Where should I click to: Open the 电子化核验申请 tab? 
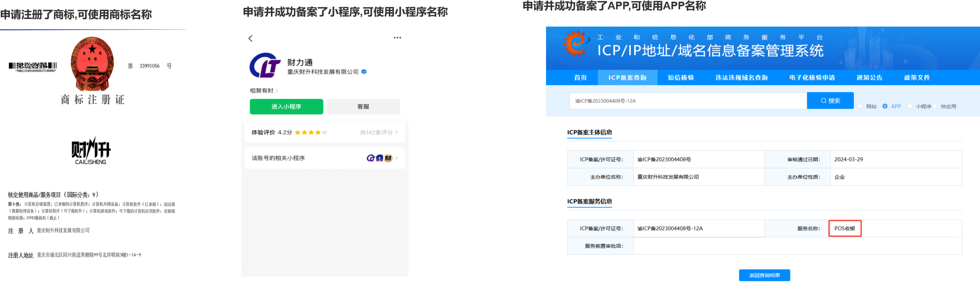tap(812, 77)
